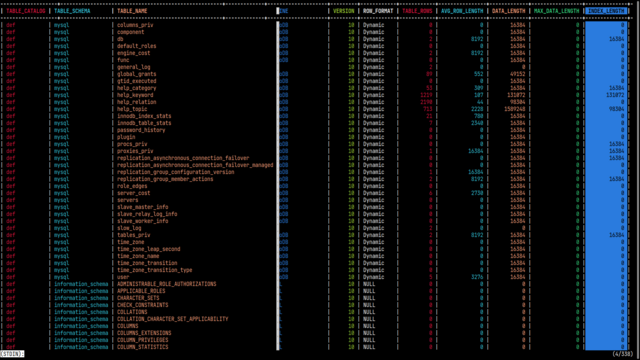Select the TABLE_CATALOG column header

click(26, 11)
